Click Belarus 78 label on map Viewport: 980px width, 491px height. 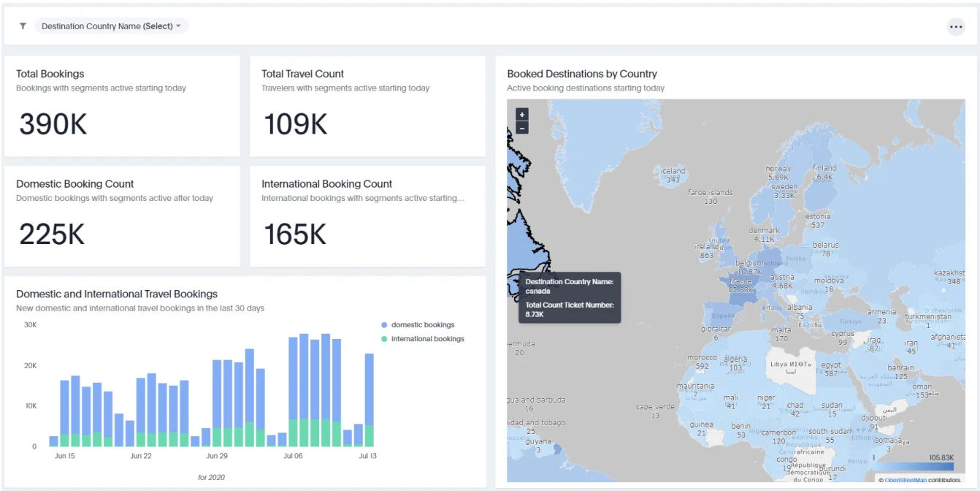pos(826,249)
